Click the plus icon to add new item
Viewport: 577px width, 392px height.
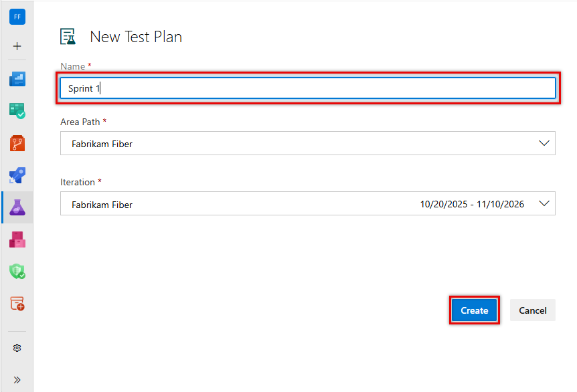(x=17, y=46)
